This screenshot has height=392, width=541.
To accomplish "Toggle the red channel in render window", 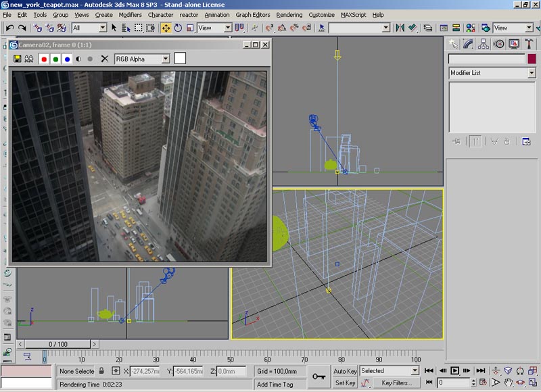I will tap(44, 59).
